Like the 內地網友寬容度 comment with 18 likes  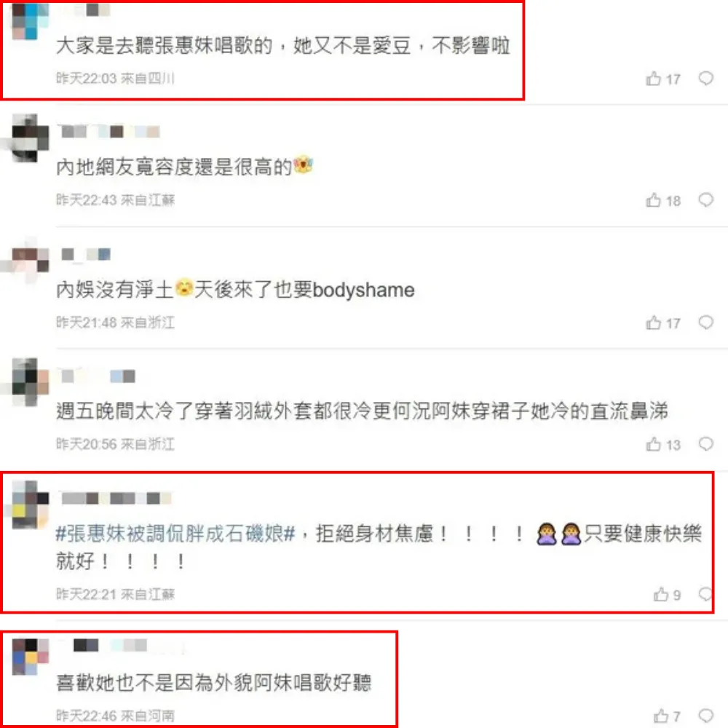(663, 201)
